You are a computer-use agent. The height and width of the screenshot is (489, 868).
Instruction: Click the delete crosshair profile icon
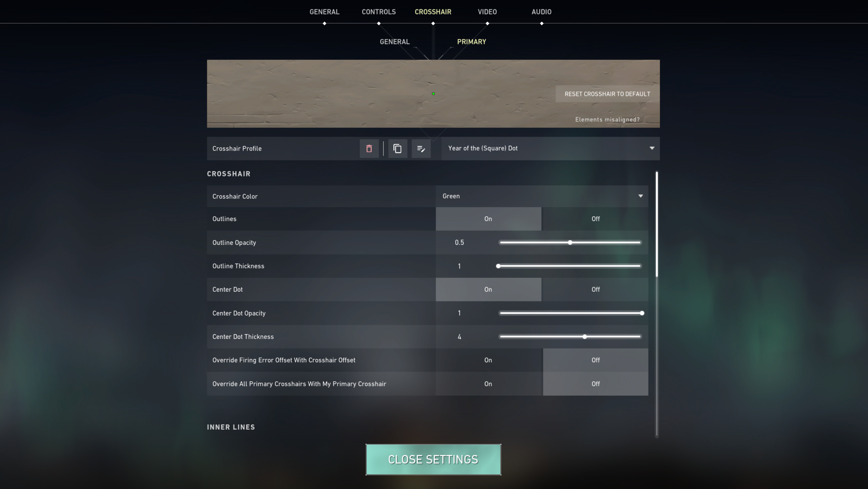(x=369, y=148)
